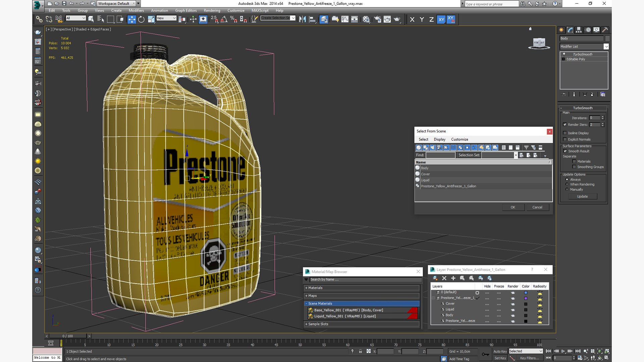Screen dimensions: 644x362
Task: Click the Mirror tool icon
Action: [x=302, y=19]
